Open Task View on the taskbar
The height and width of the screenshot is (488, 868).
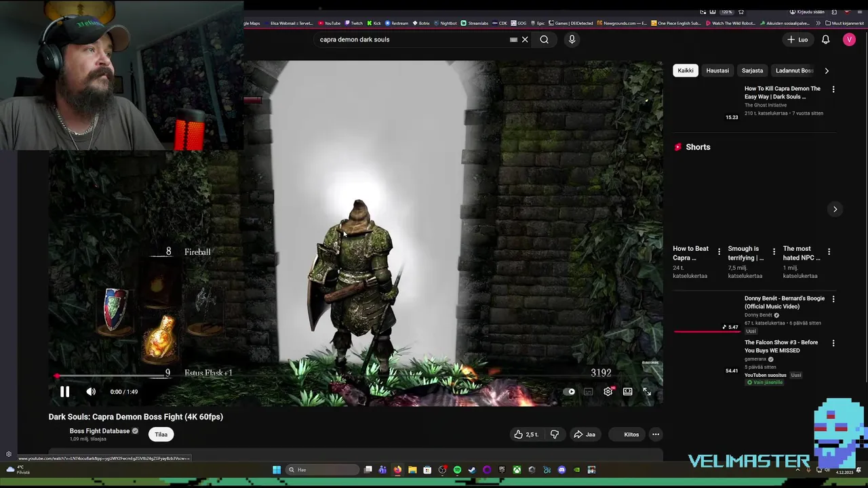[x=368, y=470]
